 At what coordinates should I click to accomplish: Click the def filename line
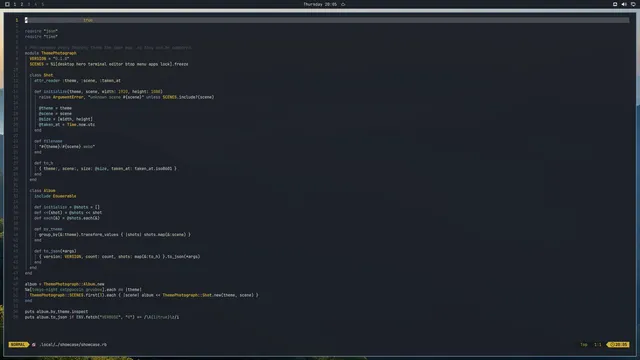pos(48,141)
